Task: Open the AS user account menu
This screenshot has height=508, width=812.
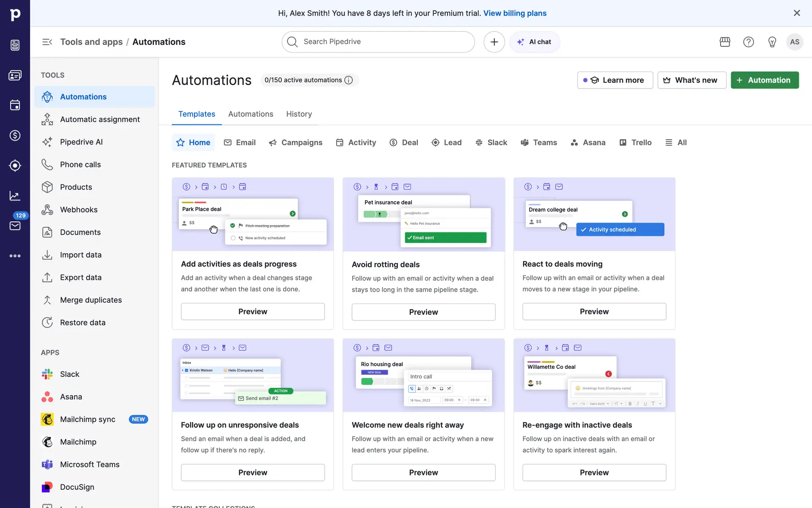Action: pyautogui.click(x=794, y=42)
